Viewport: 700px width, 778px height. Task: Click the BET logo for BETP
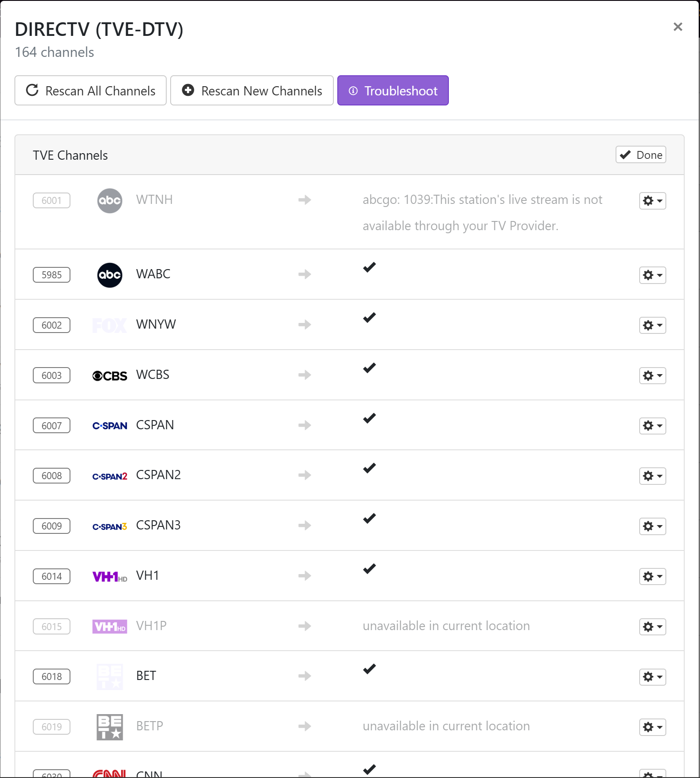click(x=109, y=727)
